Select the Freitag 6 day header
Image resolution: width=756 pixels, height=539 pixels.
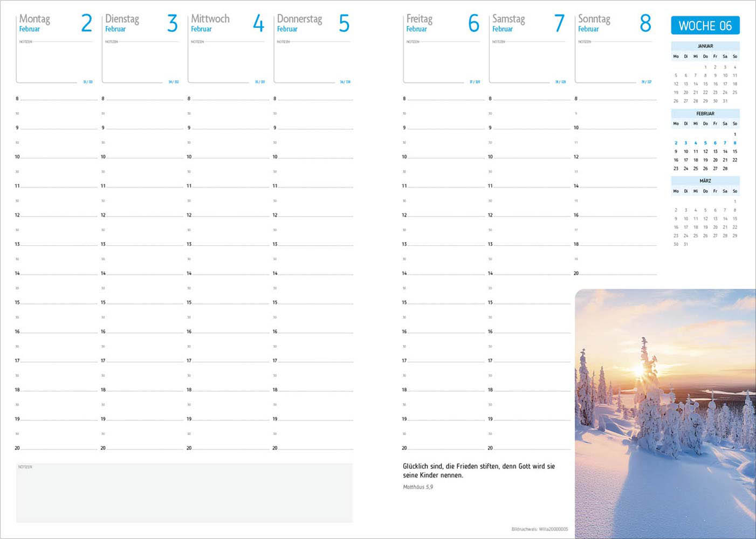point(442,23)
